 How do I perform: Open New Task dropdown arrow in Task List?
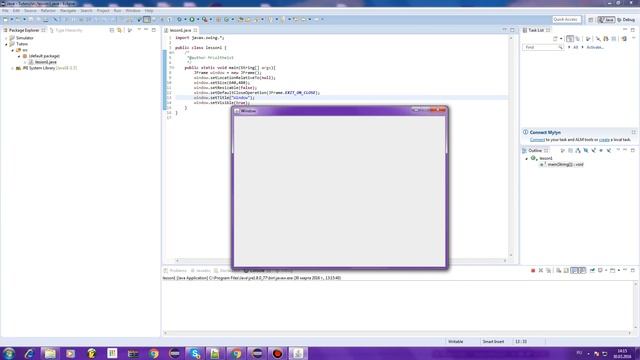pos(561,39)
